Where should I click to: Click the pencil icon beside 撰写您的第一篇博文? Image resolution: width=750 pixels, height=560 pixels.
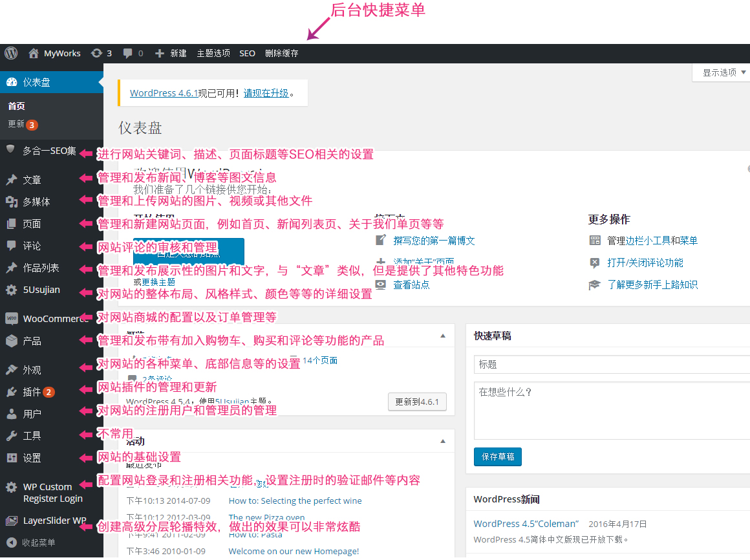(381, 240)
